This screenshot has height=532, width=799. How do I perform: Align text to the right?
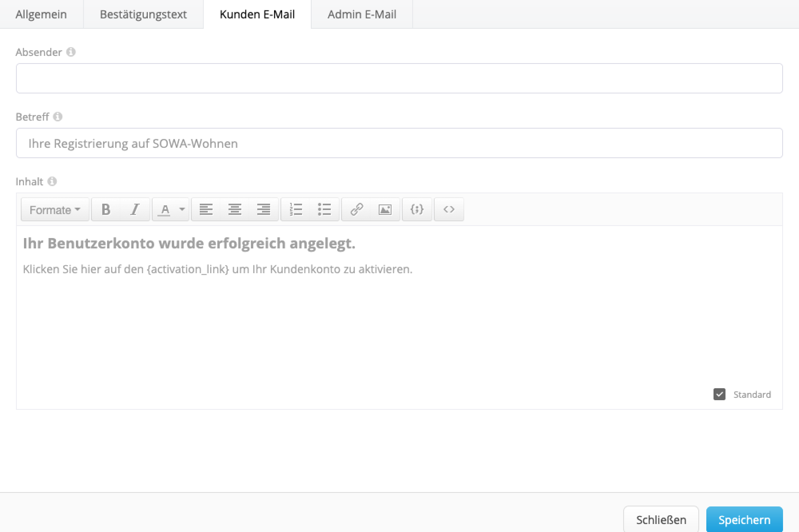click(263, 209)
